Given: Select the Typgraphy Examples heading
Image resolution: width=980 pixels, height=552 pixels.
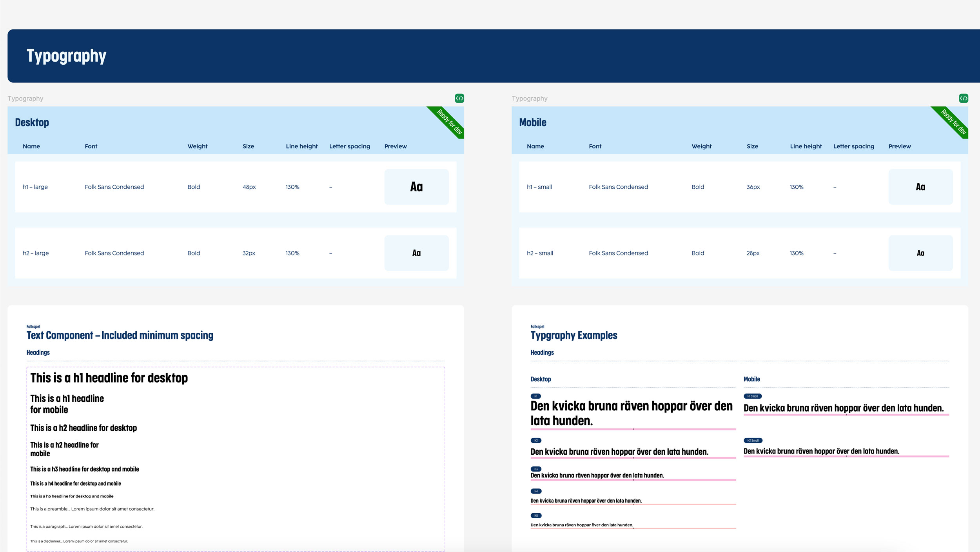Looking at the screenshot, I should point(573,335).
